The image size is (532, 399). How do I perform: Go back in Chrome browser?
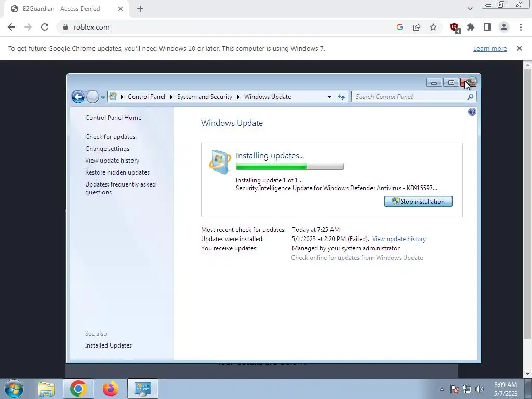point(11,27)
